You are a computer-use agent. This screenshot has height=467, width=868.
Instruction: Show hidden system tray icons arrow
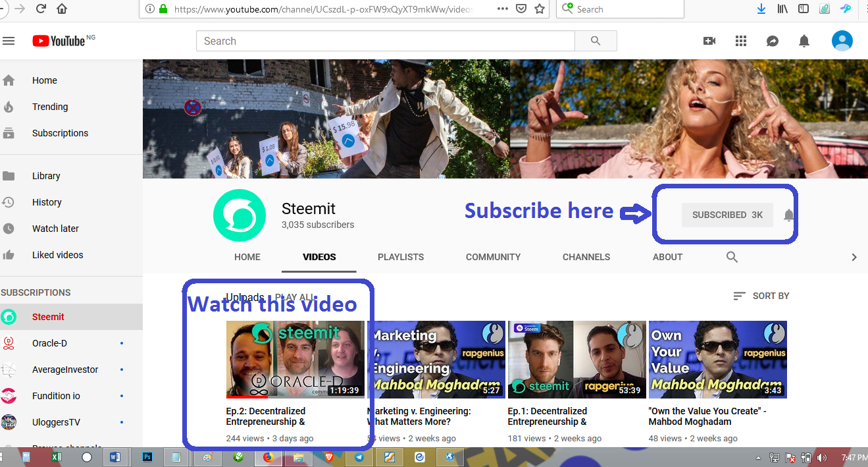758,458
